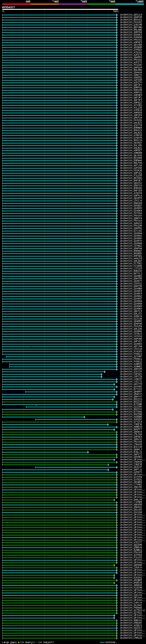
Task: Open hit UniRef100_P43282
Action: click(x=131, y=22)
